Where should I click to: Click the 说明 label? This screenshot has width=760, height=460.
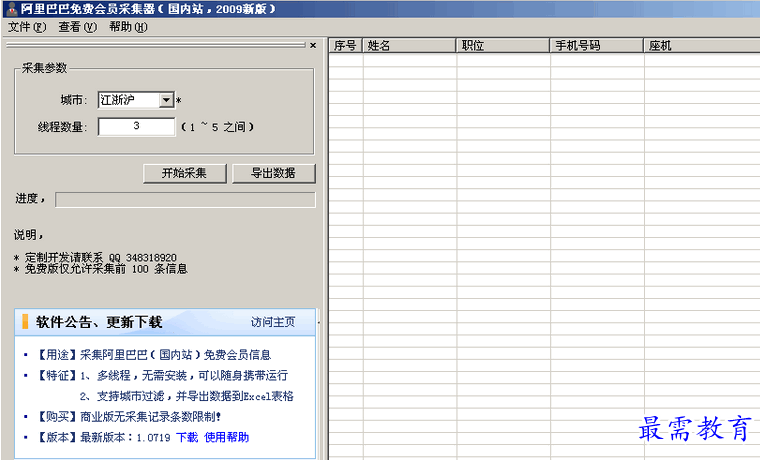click(x=29, y=235)
